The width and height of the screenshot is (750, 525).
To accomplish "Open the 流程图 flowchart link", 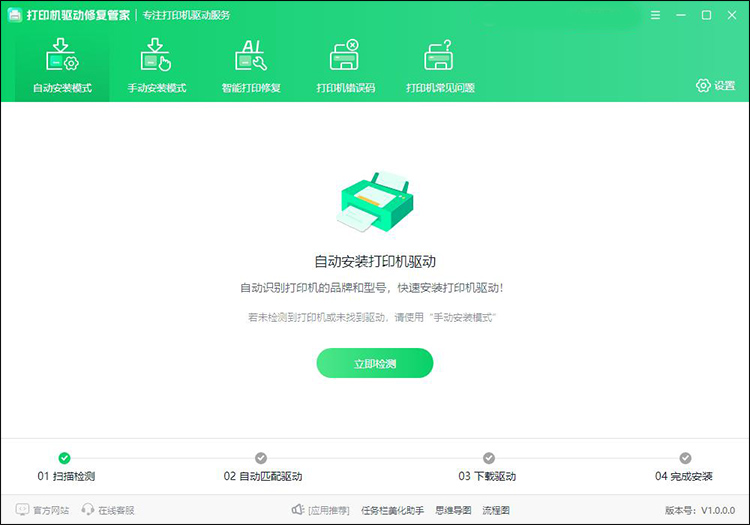I will click(496, 510).
